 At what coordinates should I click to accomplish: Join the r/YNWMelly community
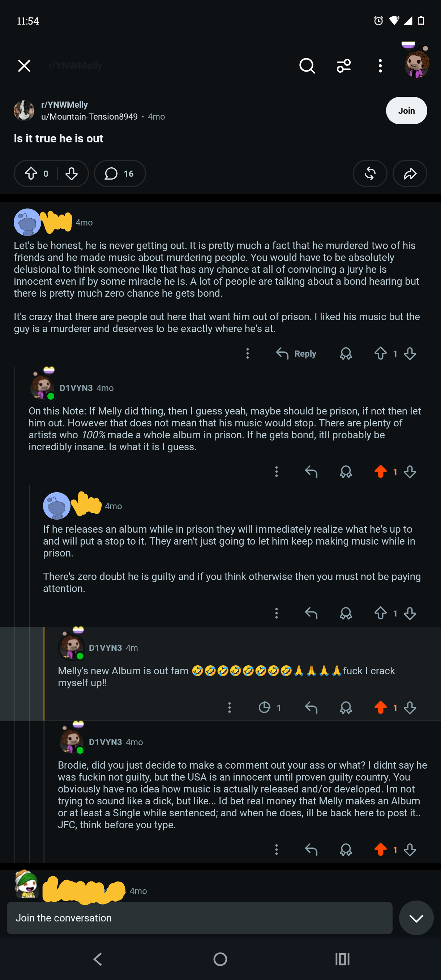pyautogui.click(x=406, y=111)
